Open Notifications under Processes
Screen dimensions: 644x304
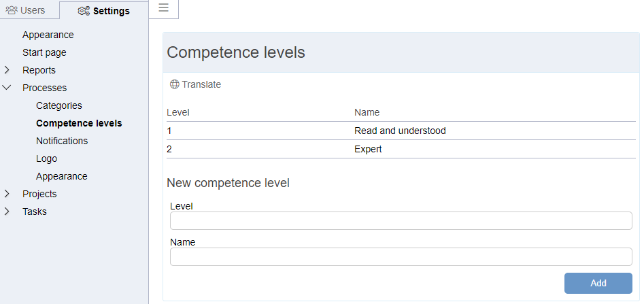[62, 141]
